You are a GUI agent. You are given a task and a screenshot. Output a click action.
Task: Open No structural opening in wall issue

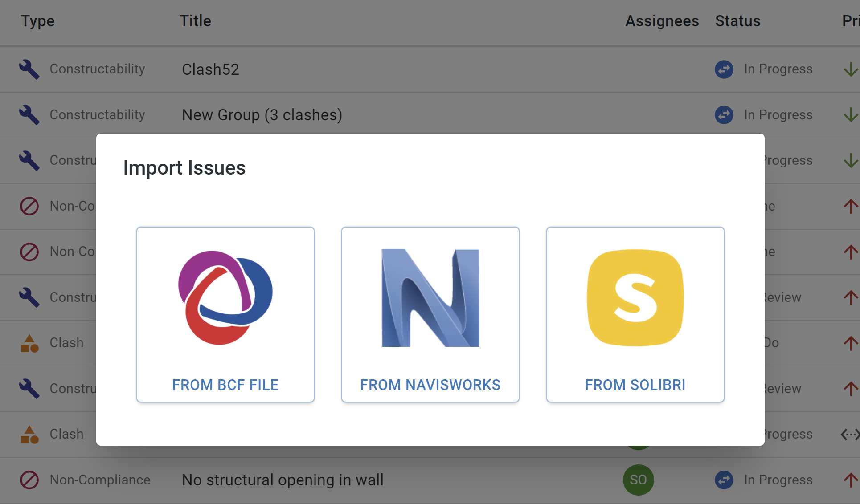(283, 480)
